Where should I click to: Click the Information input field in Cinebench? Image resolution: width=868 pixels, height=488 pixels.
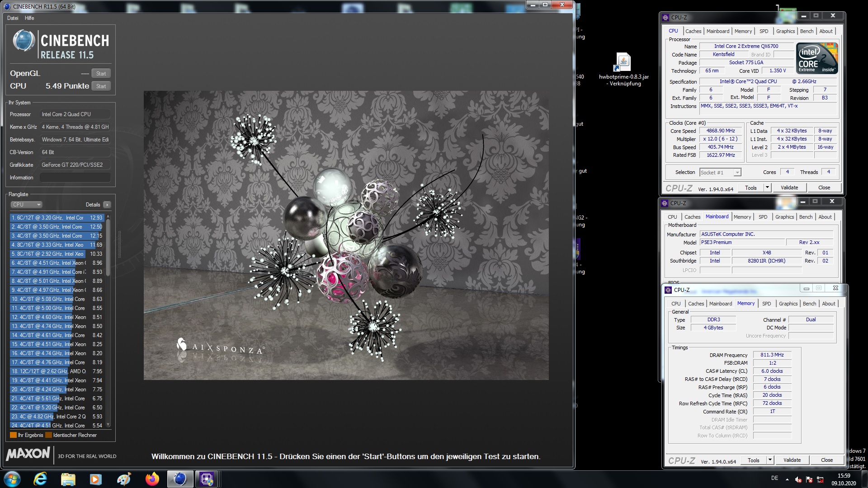pos(75,178)
